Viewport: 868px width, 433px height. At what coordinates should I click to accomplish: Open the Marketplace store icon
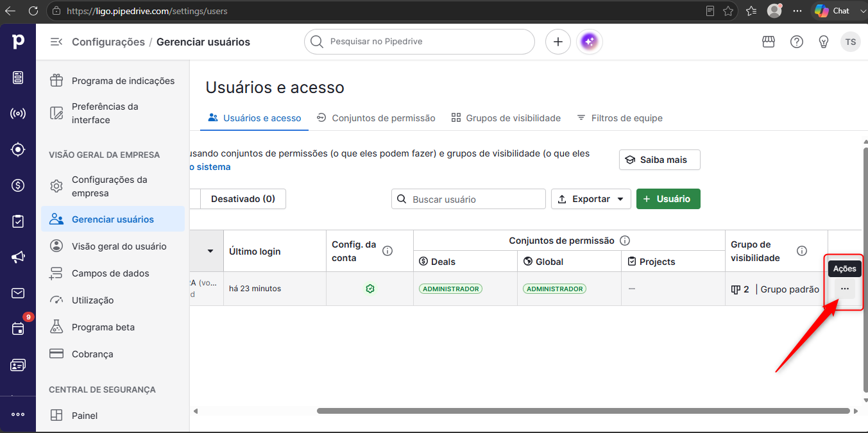point(769,42)
